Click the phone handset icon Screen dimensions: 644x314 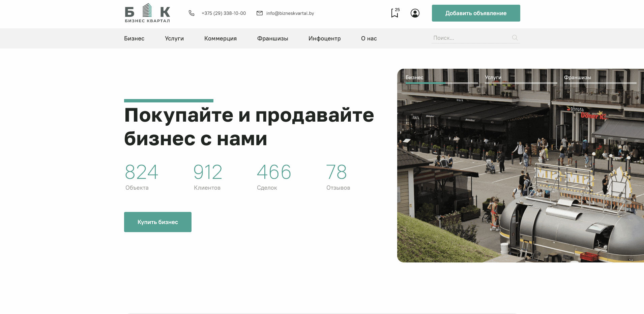coord(192,13)
